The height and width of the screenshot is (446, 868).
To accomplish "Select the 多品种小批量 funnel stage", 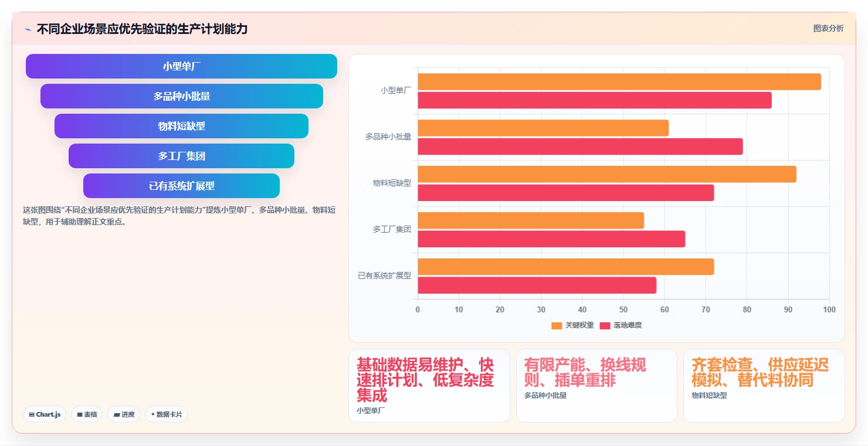I will pos(181,96).
